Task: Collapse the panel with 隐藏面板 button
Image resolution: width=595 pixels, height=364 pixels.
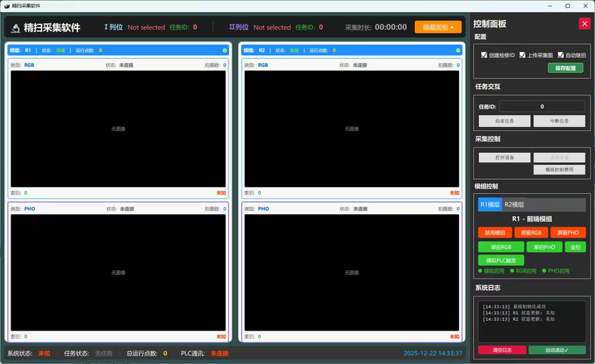Action: point(437,27)
